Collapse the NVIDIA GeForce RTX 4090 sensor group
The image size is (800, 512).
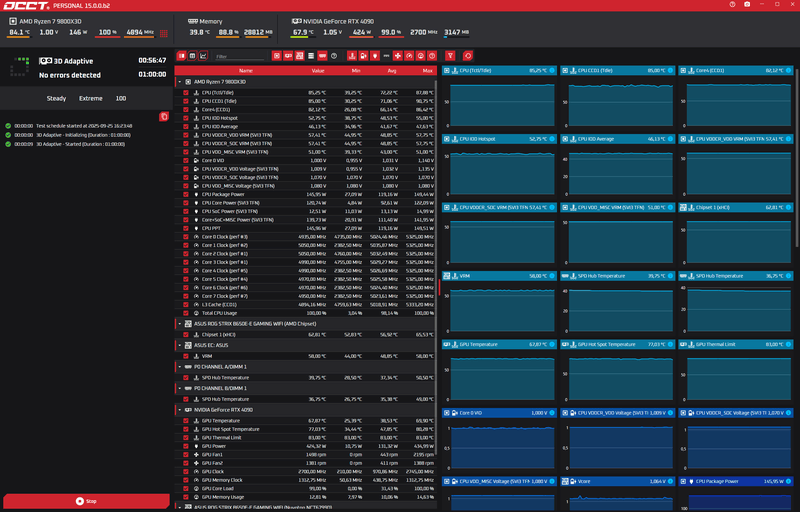(180, 409)
